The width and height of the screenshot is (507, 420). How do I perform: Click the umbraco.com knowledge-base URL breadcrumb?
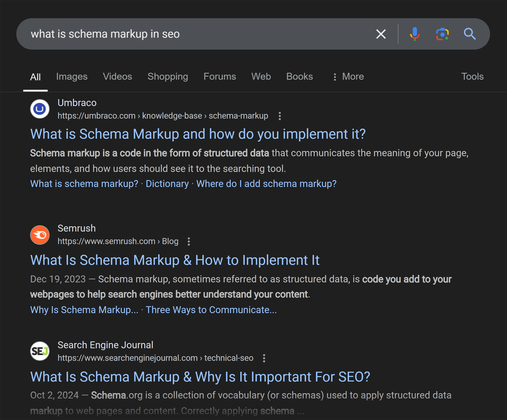pos(163,116)
